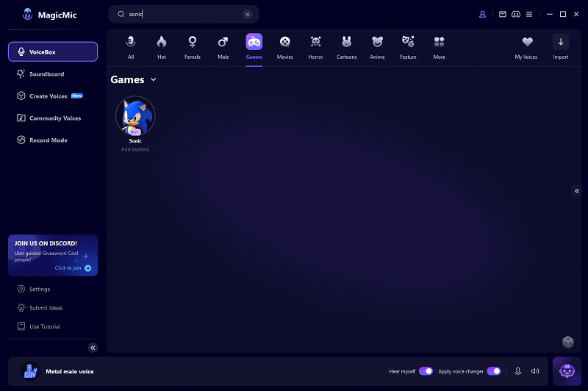Select the Horror voices category
This screenshot has width=588, height=391.
316,47
